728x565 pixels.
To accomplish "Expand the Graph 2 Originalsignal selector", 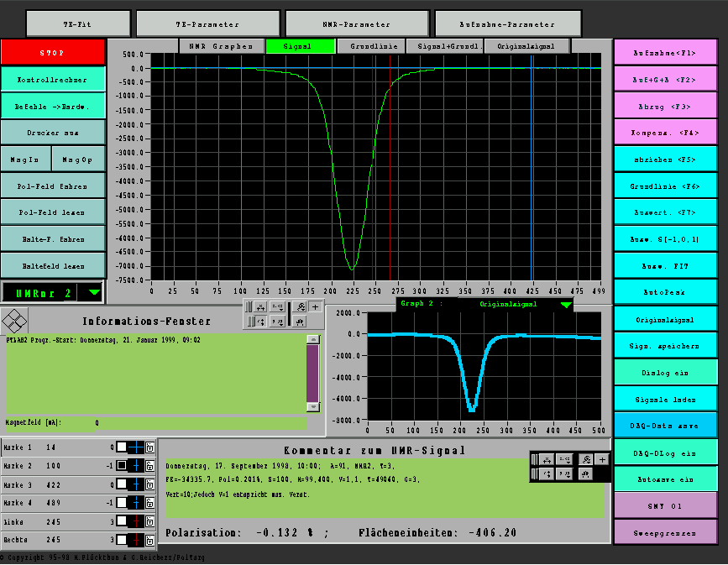I will coord(565,305).
